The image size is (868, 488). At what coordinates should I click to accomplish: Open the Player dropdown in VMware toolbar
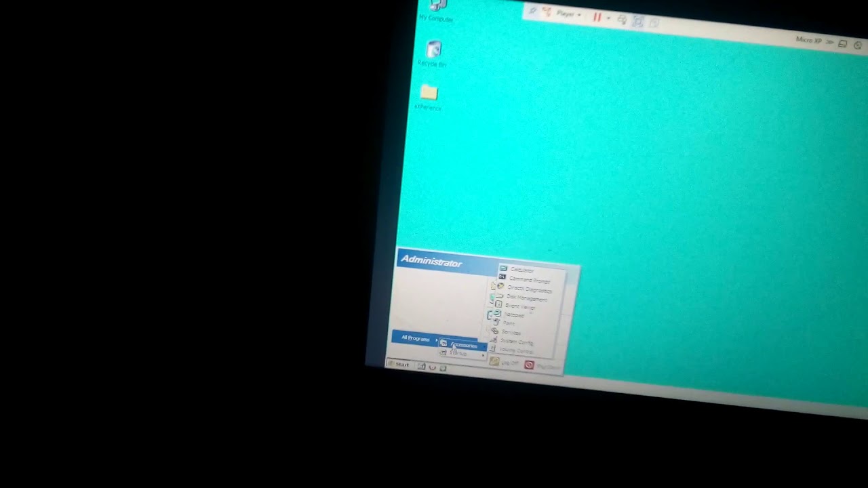568,14
